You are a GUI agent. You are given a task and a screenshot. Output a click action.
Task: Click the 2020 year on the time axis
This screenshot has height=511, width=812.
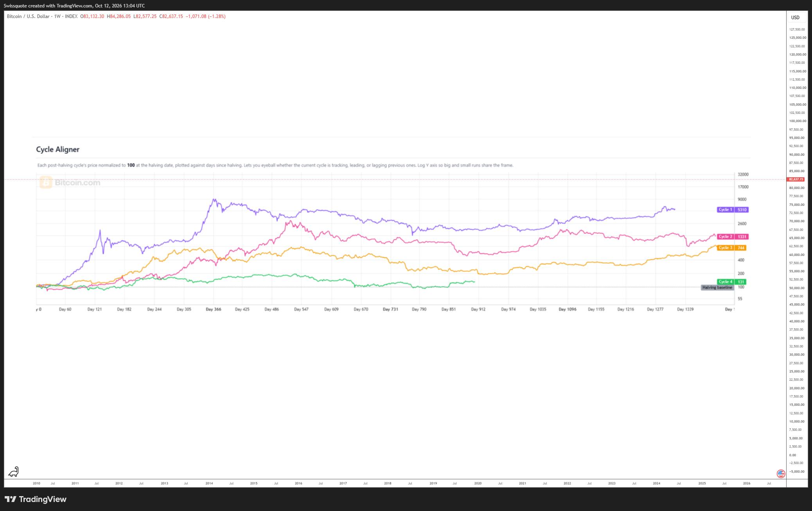pyautogui.click(x=478, y=483)
